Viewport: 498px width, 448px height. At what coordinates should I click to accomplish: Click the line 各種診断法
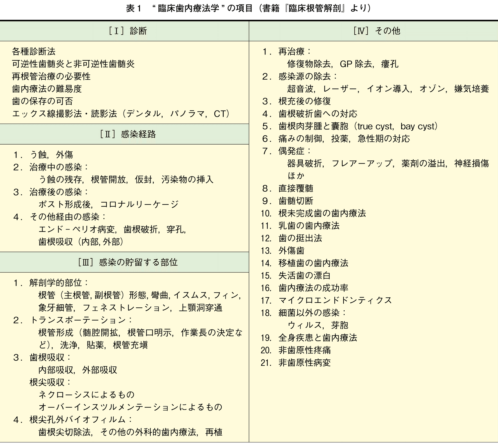click(x=34, y=52)
